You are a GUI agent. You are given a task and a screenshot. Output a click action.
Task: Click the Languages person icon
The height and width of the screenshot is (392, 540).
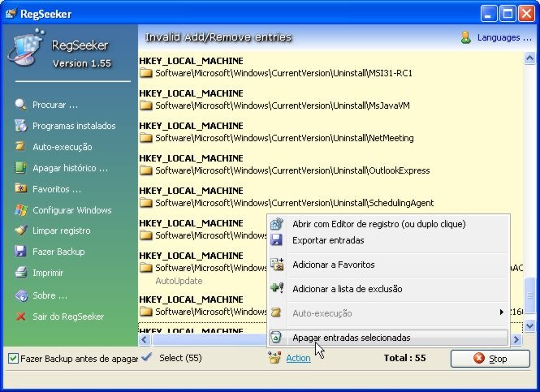[x=466, y=37]
